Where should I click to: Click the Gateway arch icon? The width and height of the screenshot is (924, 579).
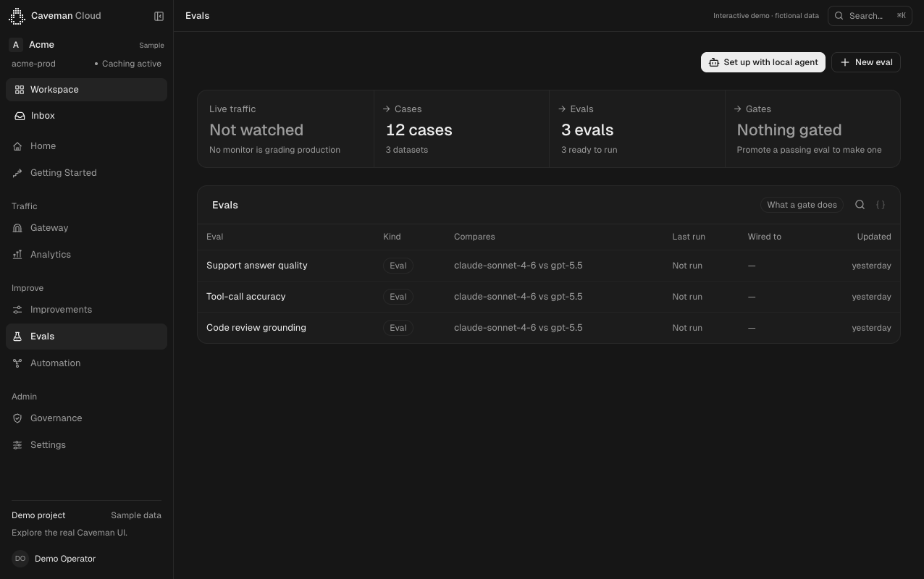(x=17, y=228)
